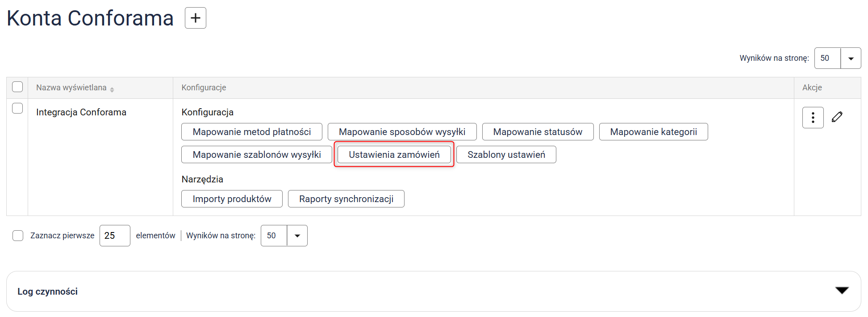Open top Wyników na stronę dropdown
The height and width of the screenshot is (317, 868).
[x=851, y=59]
